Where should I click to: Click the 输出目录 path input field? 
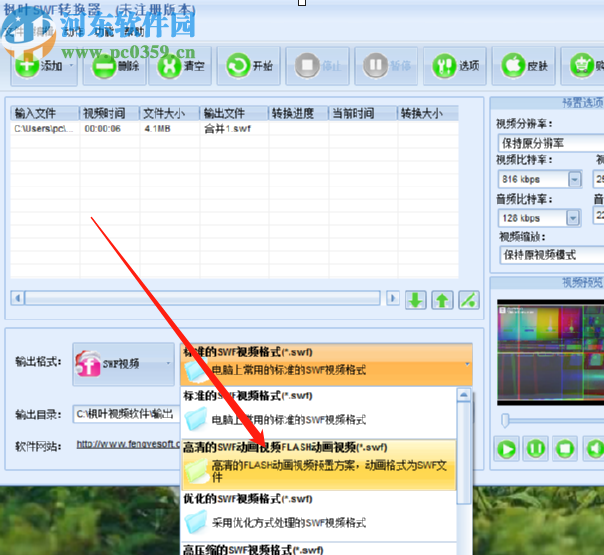point(126,414)
